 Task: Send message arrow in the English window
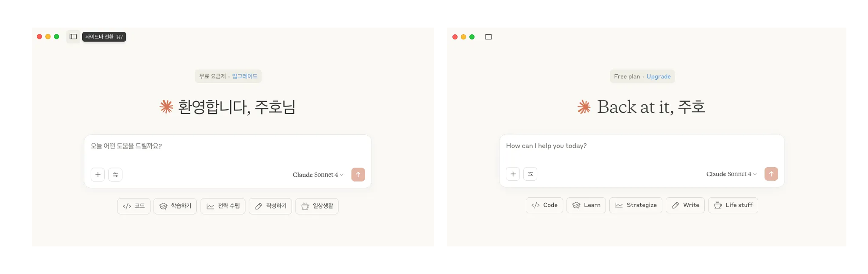pyautogui.click(x=771, y=174)
